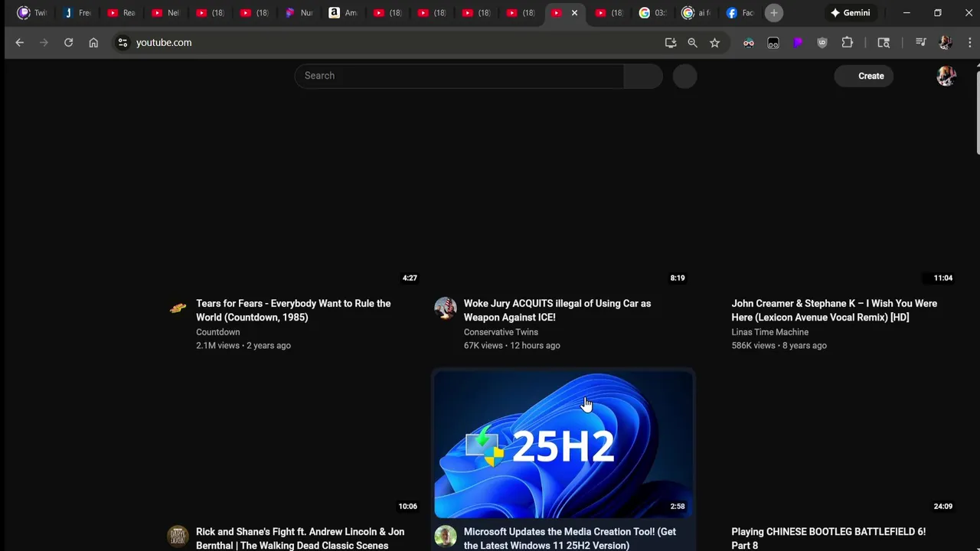The width and height of the screenshot is (980, 551).
Task: Reload the YouTube page
Action: 68,43
